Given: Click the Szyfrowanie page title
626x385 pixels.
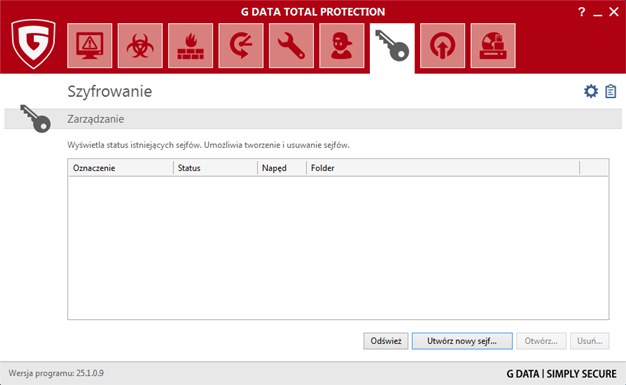Looking at the screenshot, I should click(x=110, y=91).
